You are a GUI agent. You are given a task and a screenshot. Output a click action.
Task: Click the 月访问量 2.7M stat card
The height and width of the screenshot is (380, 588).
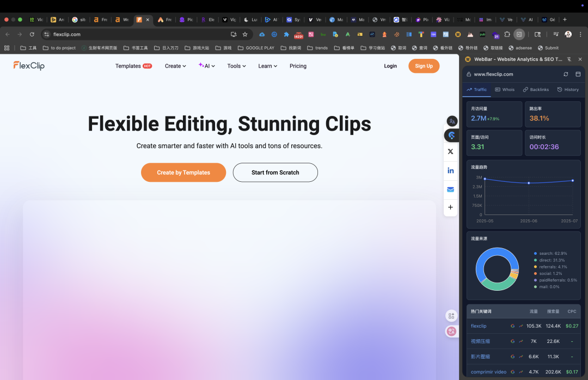coord(494,114)
